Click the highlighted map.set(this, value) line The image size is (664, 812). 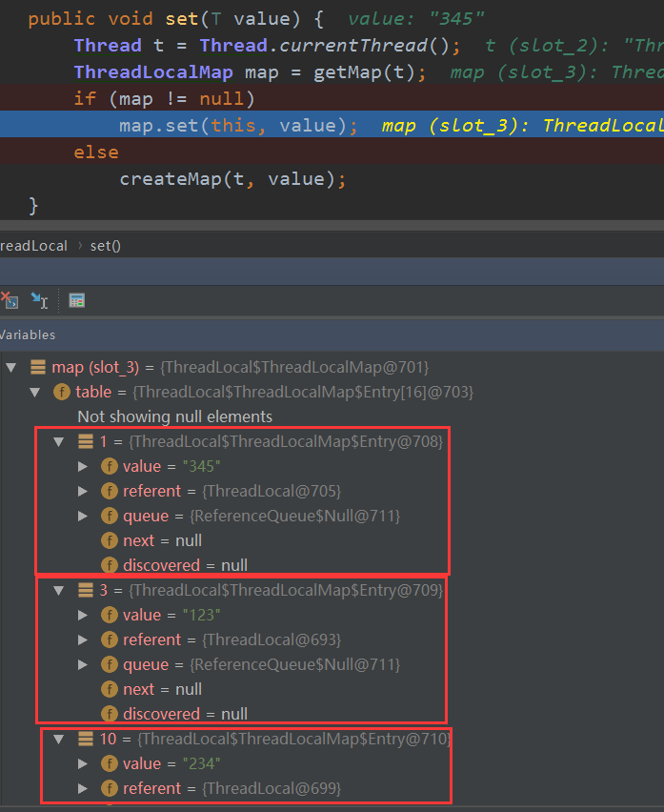click(238, 126)
